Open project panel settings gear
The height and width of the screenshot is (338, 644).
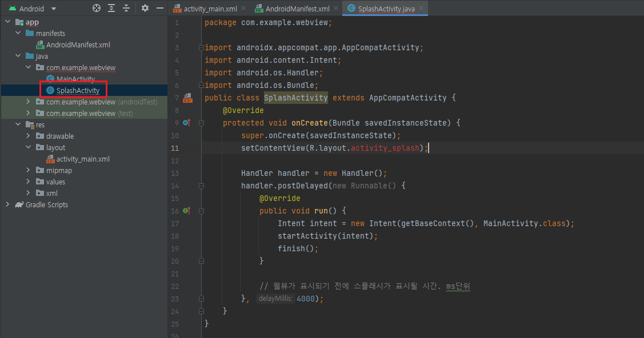click(145, 8)
